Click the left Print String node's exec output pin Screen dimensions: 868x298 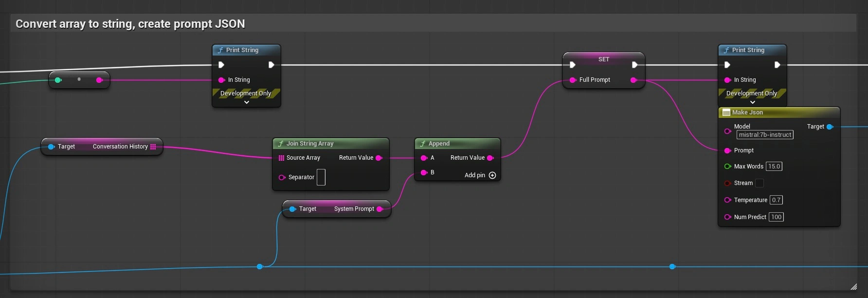click(271, 65)
